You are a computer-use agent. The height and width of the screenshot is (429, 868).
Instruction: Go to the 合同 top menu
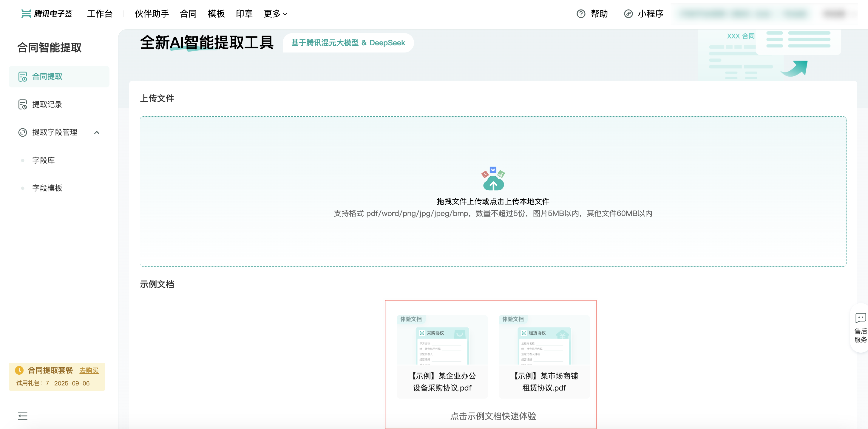point(188,14)
